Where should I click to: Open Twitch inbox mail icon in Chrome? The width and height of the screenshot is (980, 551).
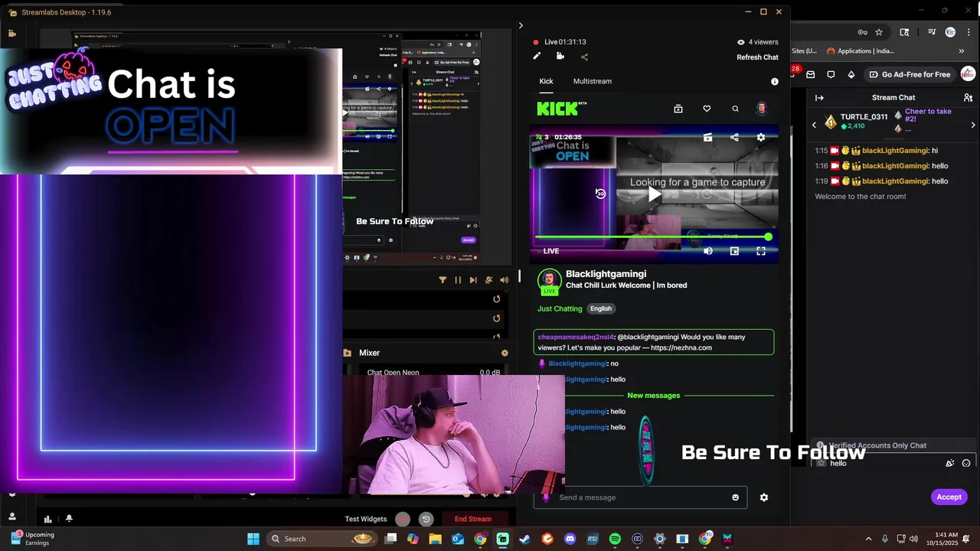point(809,74)
